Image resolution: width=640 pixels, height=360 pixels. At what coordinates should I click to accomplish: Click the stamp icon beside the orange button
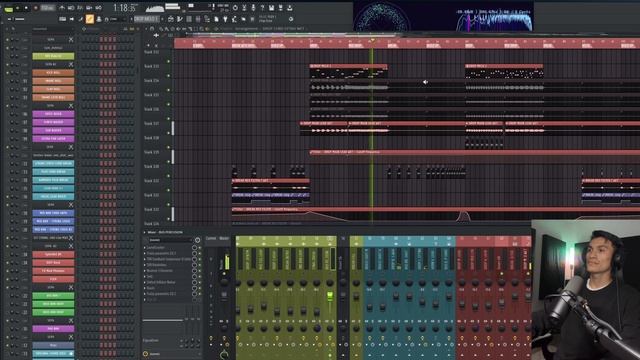98,19
